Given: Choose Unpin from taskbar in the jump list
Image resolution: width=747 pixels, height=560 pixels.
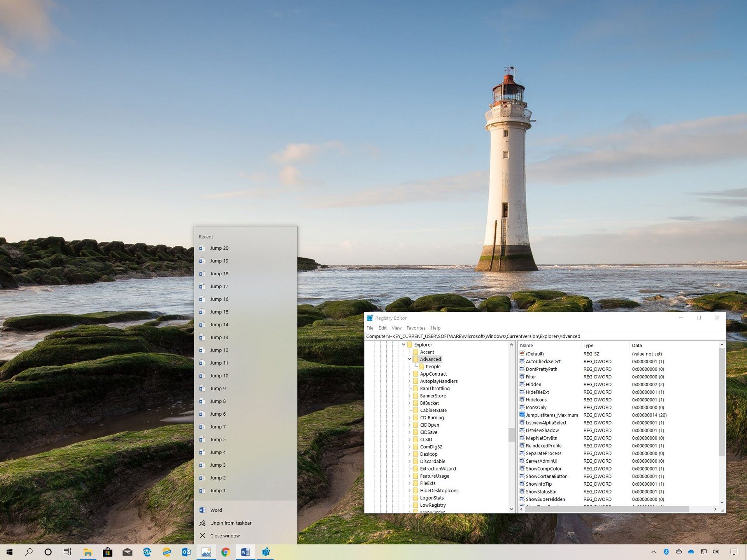Looking at the screenshot, I should click(231, 523).
